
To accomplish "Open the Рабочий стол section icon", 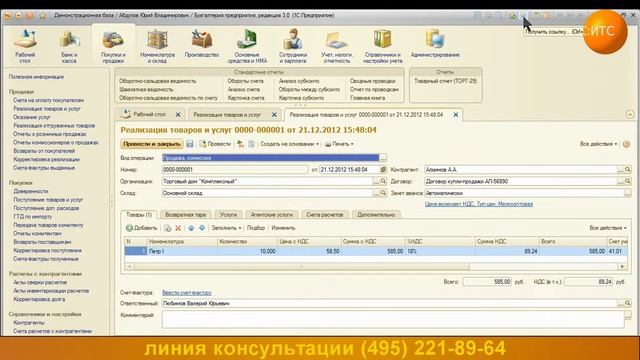I will [25, 45].
